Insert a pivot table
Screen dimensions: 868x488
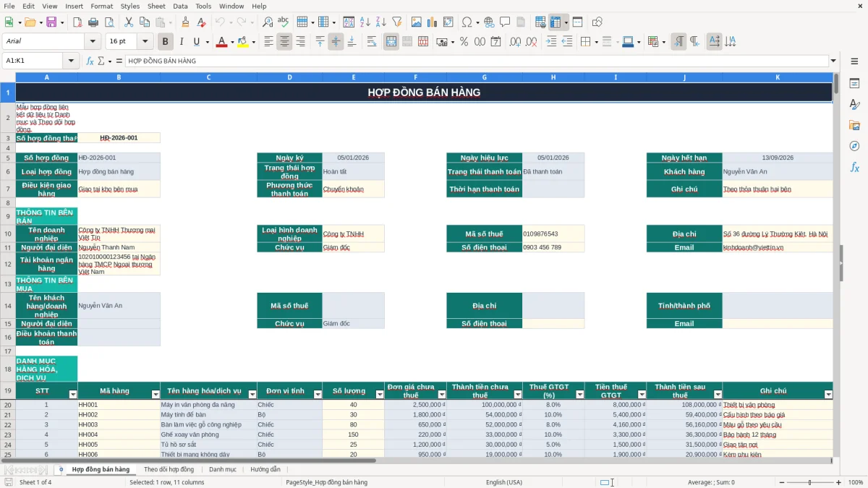click(x=448, y=22)
